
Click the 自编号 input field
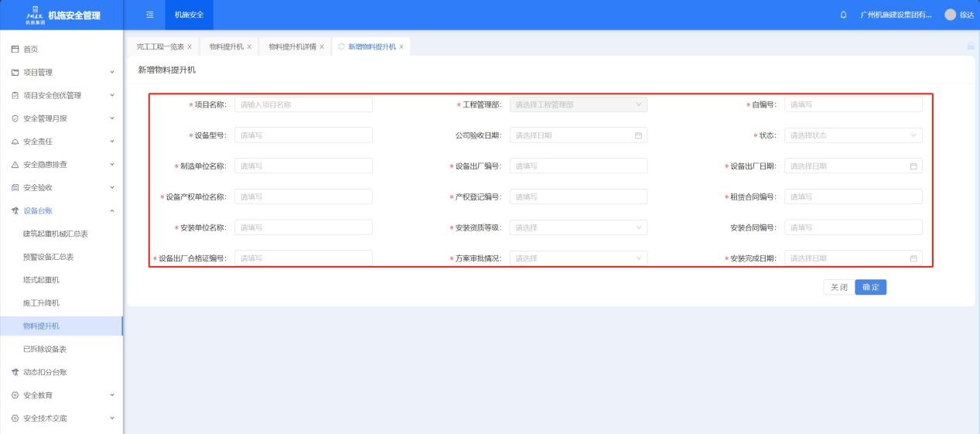852,104
